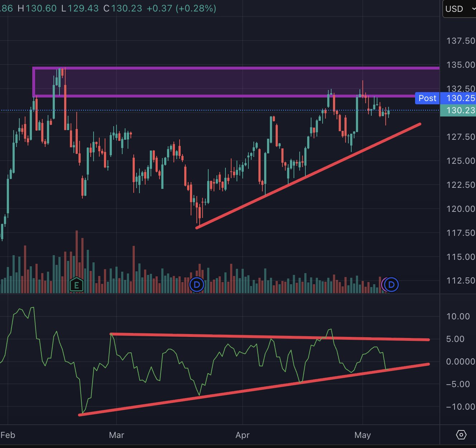Viewport: 476px width, 448px height.
Task: Open chart settings hexagon gear icon
Action: coord(461,435)
